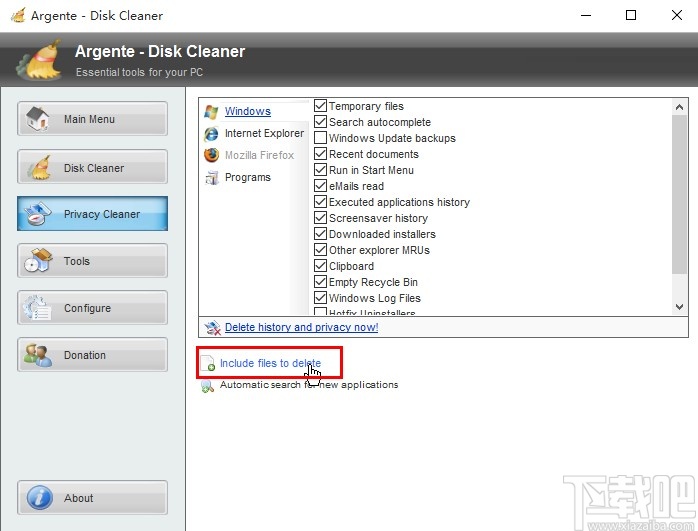
Task: Click the Mozilla Firefox logo icon
Action: pos(211,155)
